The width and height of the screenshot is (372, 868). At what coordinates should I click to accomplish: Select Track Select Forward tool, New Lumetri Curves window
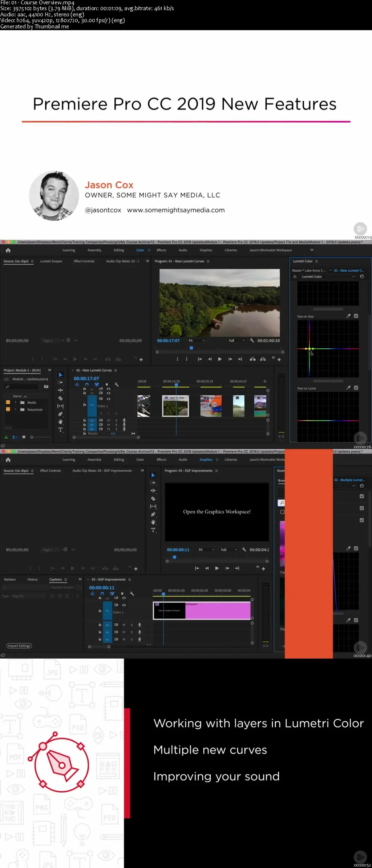tap(60, 383)
